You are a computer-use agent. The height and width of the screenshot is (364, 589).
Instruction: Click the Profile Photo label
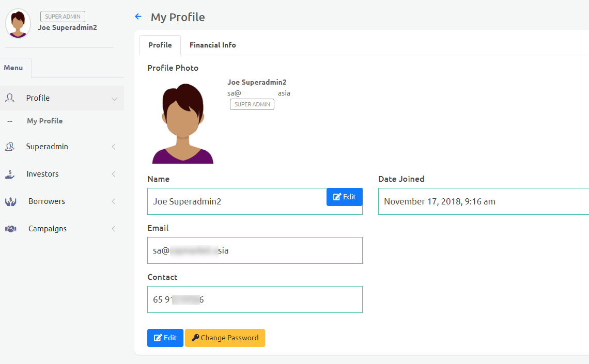pos(173,68)
